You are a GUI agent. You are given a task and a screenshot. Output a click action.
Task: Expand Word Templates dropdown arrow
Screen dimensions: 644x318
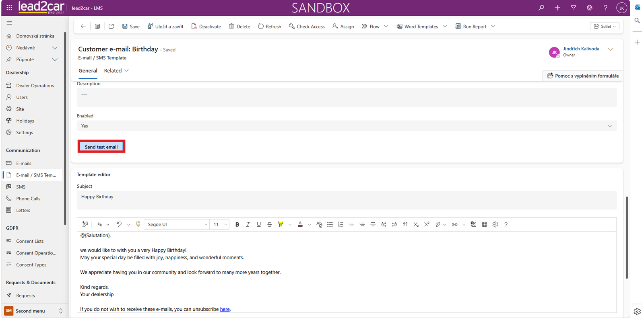[445, 26]
